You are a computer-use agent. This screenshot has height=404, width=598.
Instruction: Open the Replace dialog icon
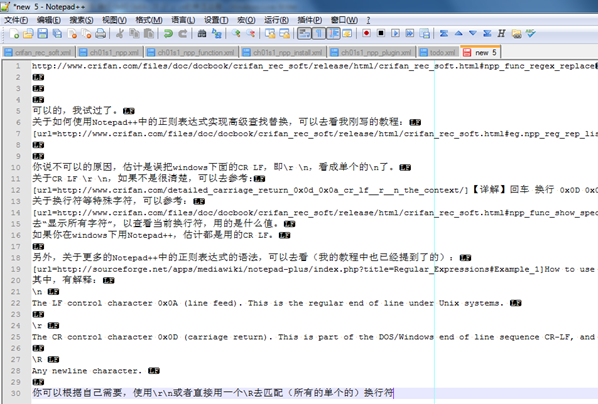[217, 34]
